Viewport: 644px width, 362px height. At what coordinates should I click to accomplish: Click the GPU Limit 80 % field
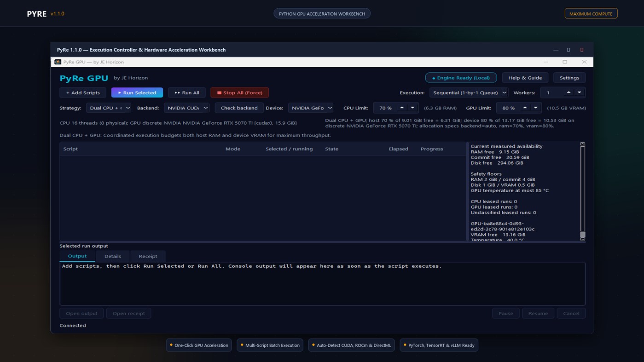pyautogui.click(x=508, y=108)
